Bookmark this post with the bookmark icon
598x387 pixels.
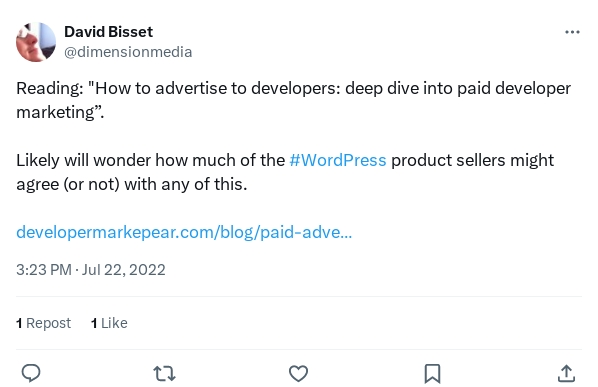(x=432, y=373)
